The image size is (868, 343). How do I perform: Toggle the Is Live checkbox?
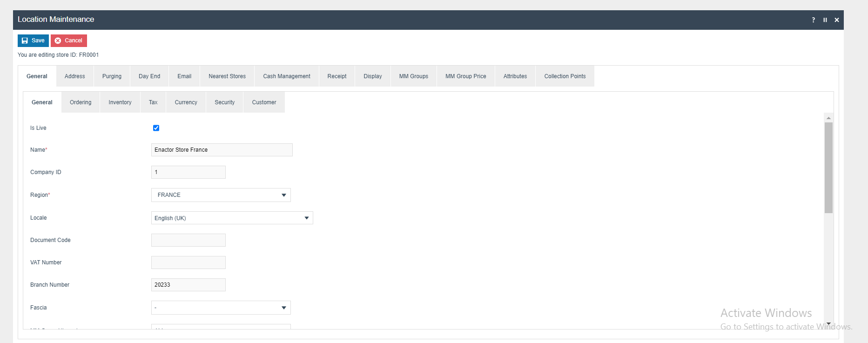[x=156, y=128]
